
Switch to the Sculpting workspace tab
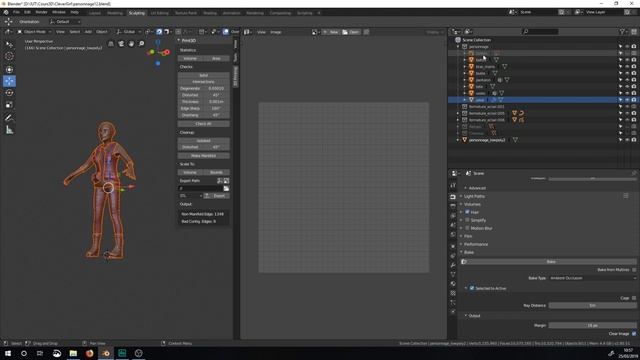(137, 13)
